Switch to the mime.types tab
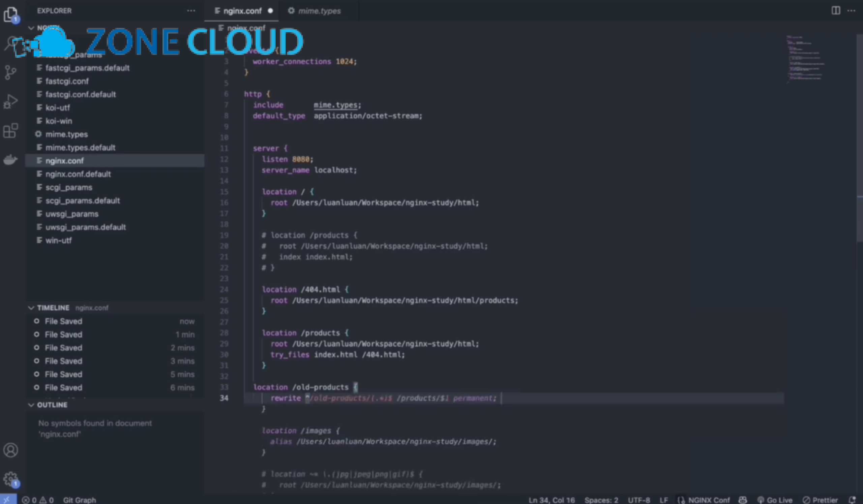Image resolution: width=863 pixels, height=504 pixels. [x=319, y=11]
